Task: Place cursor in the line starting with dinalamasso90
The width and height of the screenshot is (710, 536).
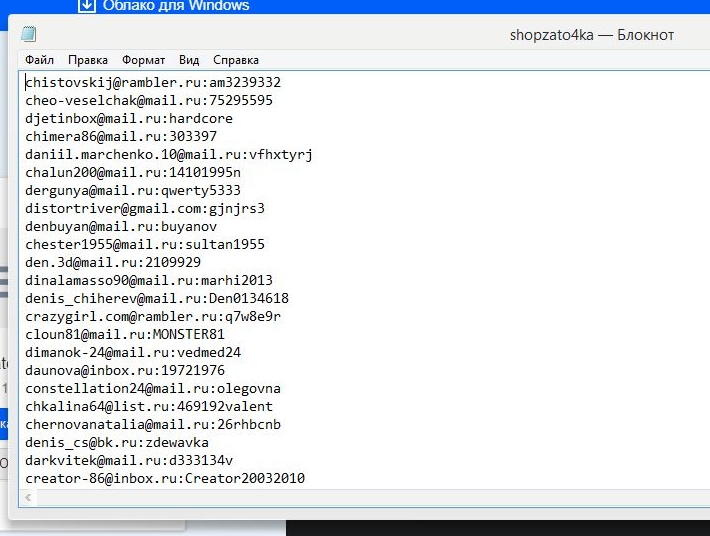Action: [x=149, y=281]
